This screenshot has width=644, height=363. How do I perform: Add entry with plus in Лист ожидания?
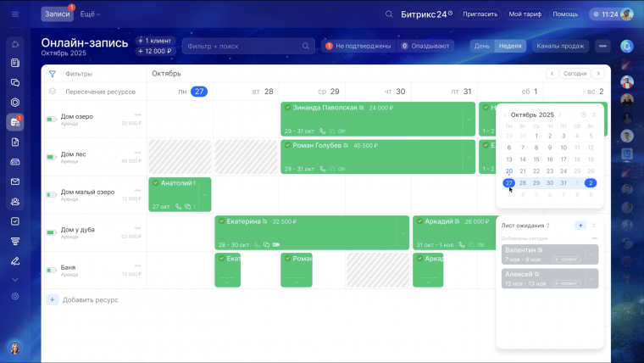pos(580,226)
